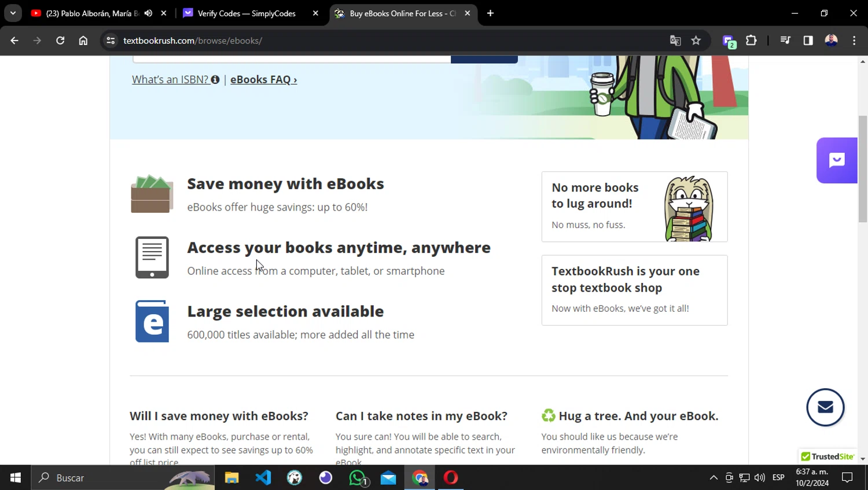Image resolution: width=868 pixels, height=490 pixels.
Task: Click the scrollbar down arrow
Action: click(x=863, y=459)
